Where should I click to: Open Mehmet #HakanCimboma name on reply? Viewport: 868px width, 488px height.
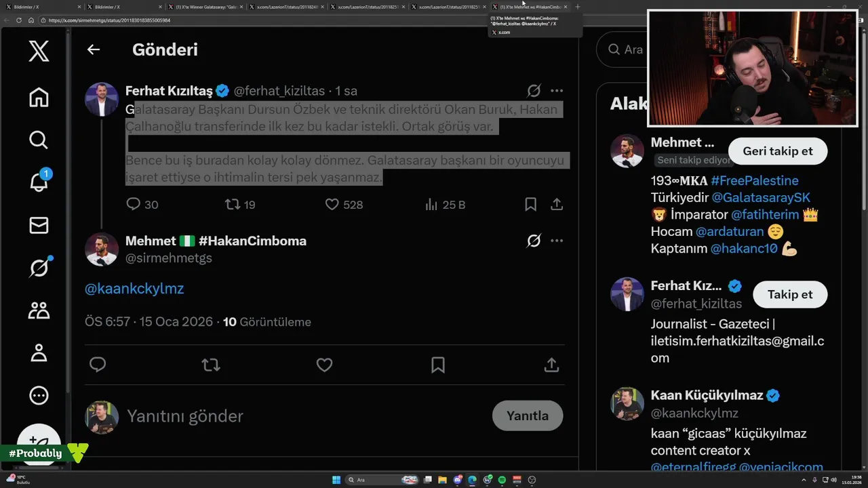tap(216, 241)
